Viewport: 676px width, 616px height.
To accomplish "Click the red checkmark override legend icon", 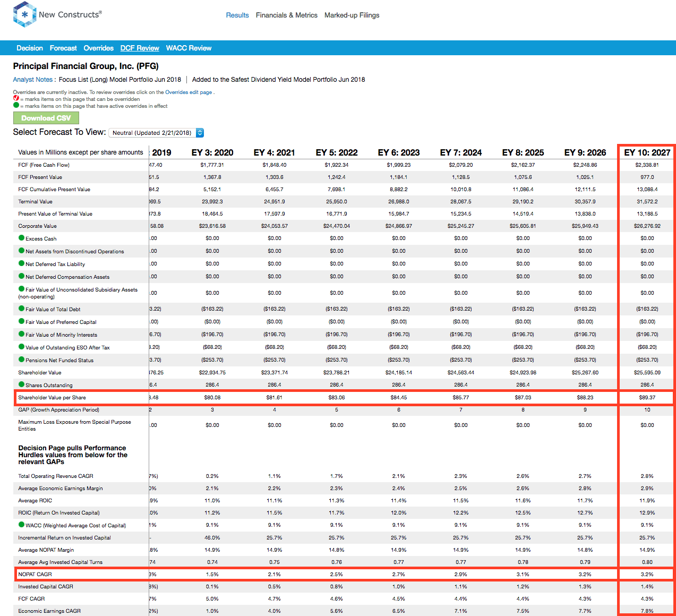I will (x=16, y=98).
